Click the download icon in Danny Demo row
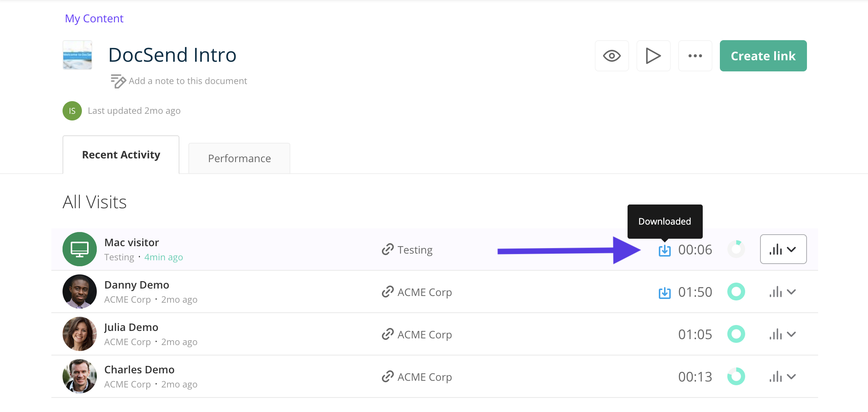 coord(665,292)
